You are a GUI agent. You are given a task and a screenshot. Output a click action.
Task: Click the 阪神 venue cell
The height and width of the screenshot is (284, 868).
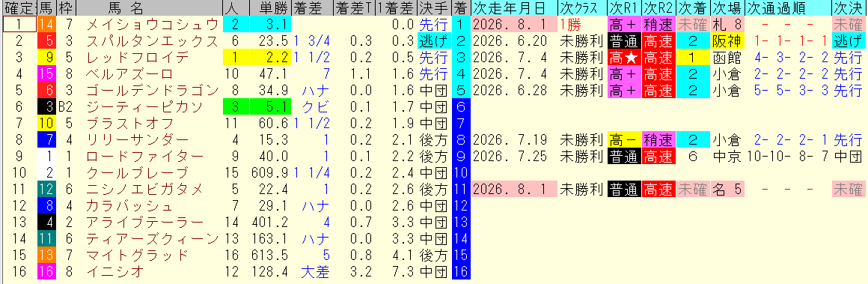(x=727, y=40)
